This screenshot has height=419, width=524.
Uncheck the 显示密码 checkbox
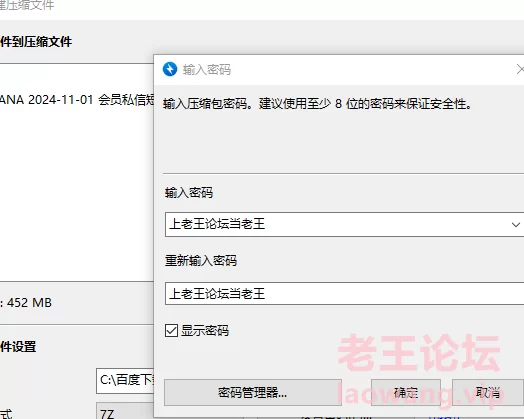171,331
